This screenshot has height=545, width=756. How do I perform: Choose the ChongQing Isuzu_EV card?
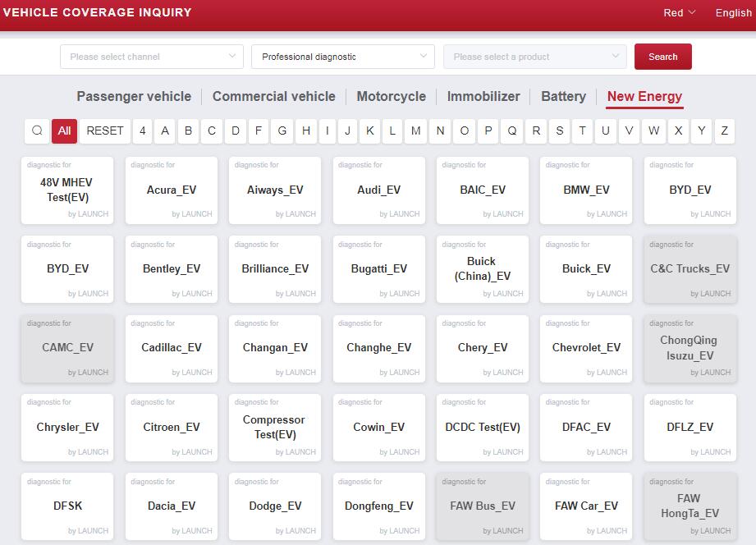[690, 348]
